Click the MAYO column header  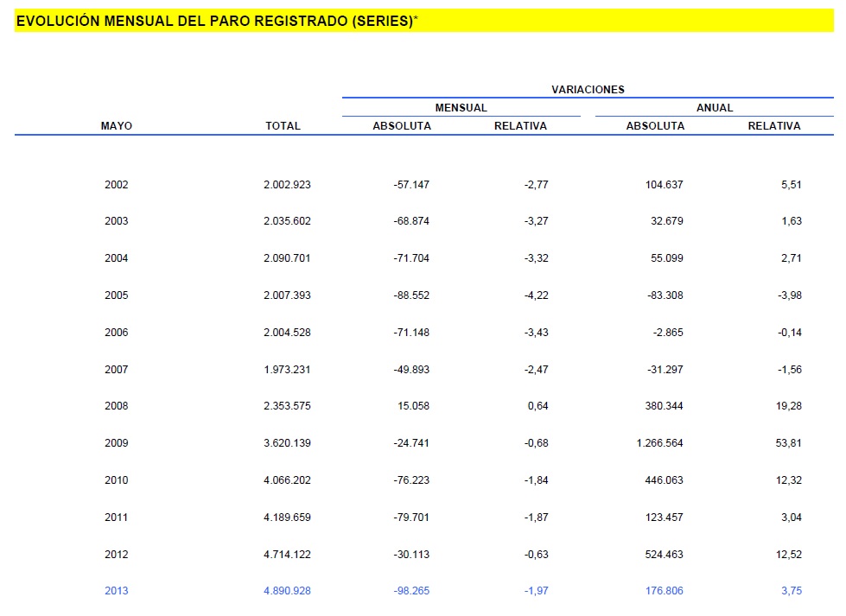click(x=117, y=126)
